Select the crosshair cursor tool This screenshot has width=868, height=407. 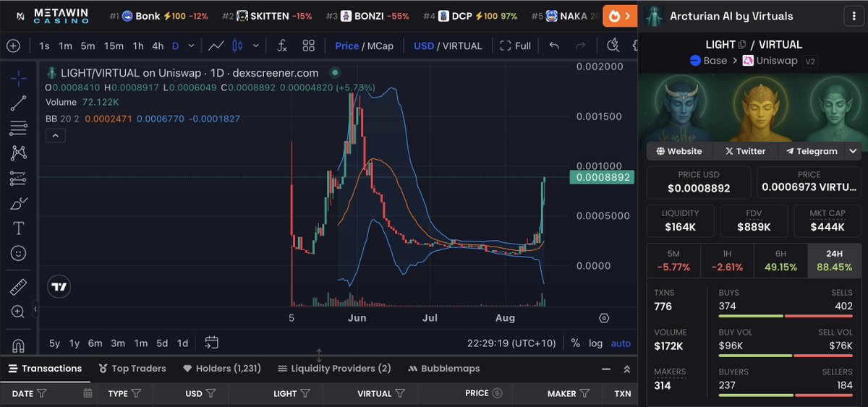click(19, 78)
